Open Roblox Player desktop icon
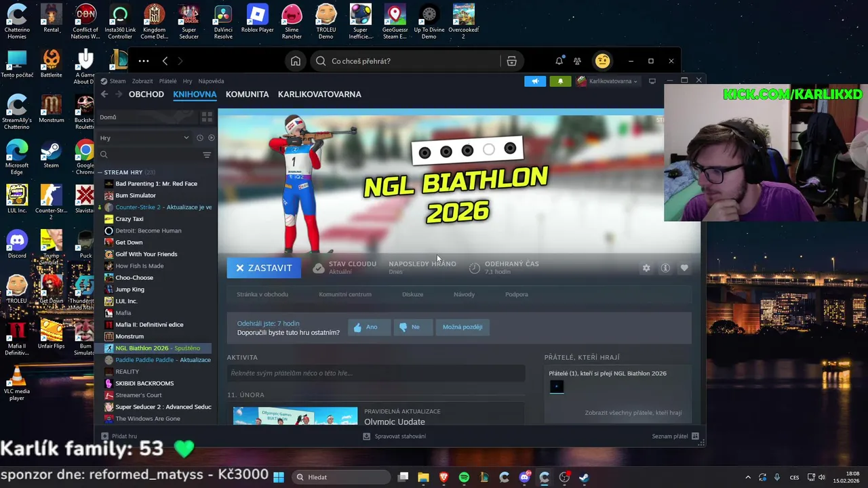868x488 pixels. click(x=257, y=18)
